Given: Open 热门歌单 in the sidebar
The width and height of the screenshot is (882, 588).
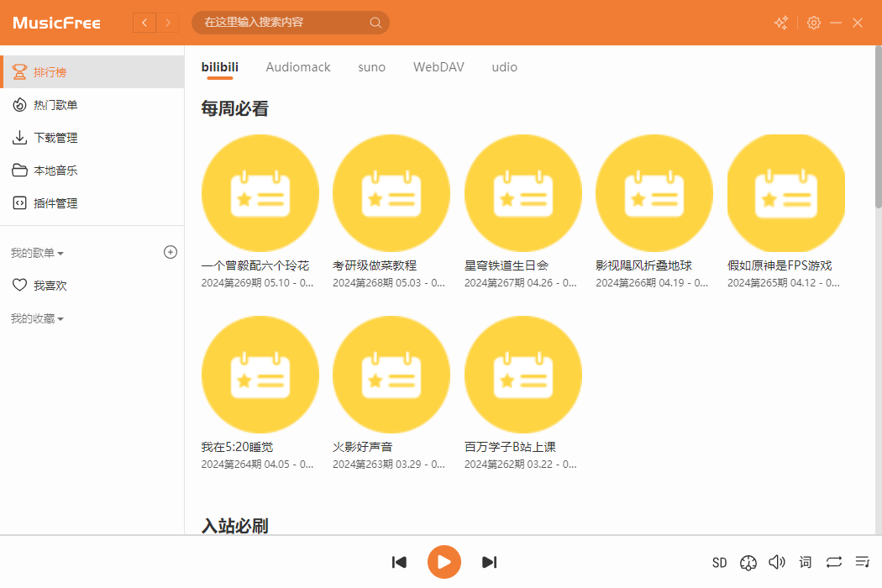Looking at the screenshot, I should coord(92,105).
